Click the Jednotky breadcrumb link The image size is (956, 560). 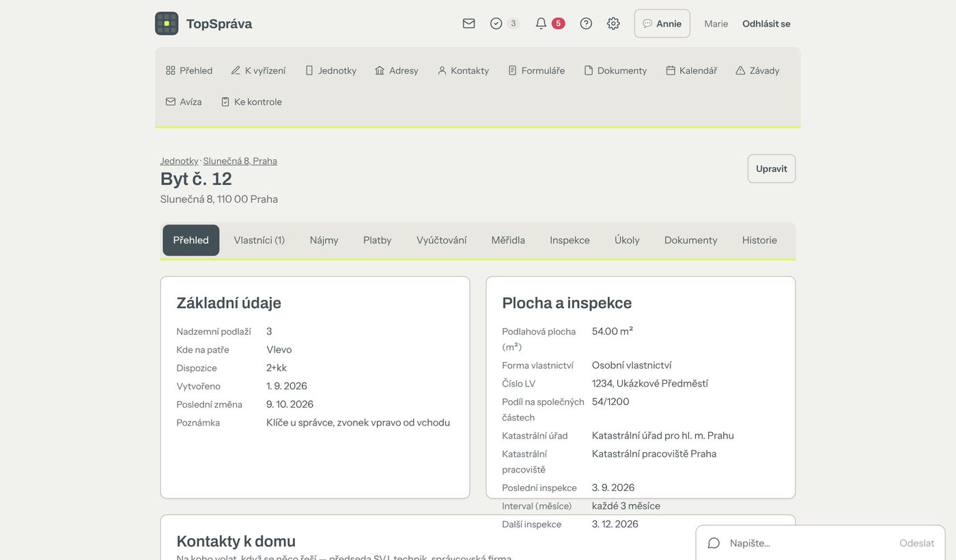coord(179,161)
